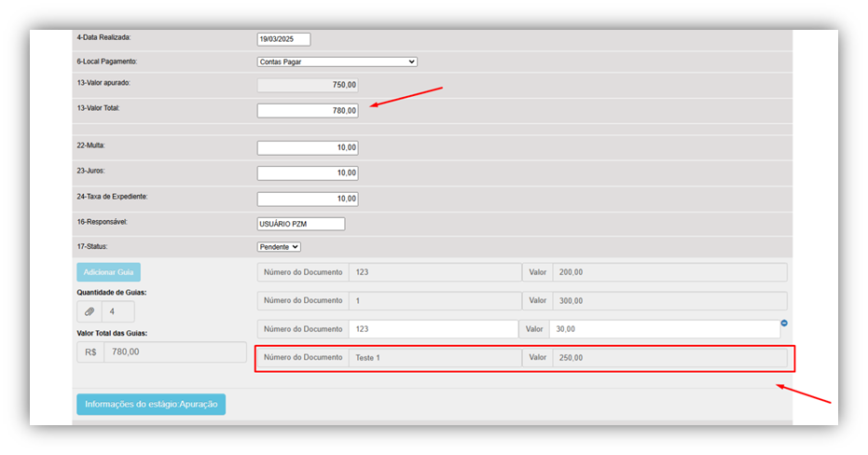Click into the Multa value field
This screenshot has height=455, width=868.
pos(307,147)
